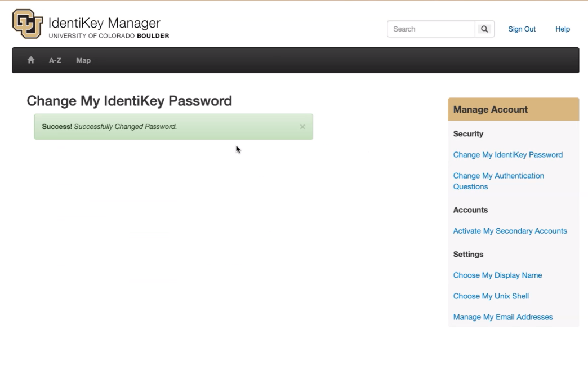Click the main page heading text
This screenshot has height=370, width=588.
(129, 101)
